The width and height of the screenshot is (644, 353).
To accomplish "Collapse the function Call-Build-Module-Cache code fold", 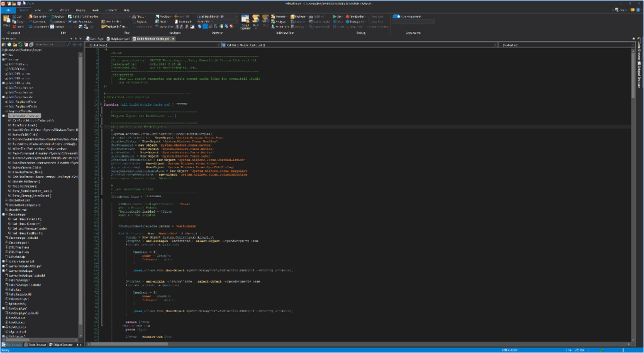I will pos(101,104).
